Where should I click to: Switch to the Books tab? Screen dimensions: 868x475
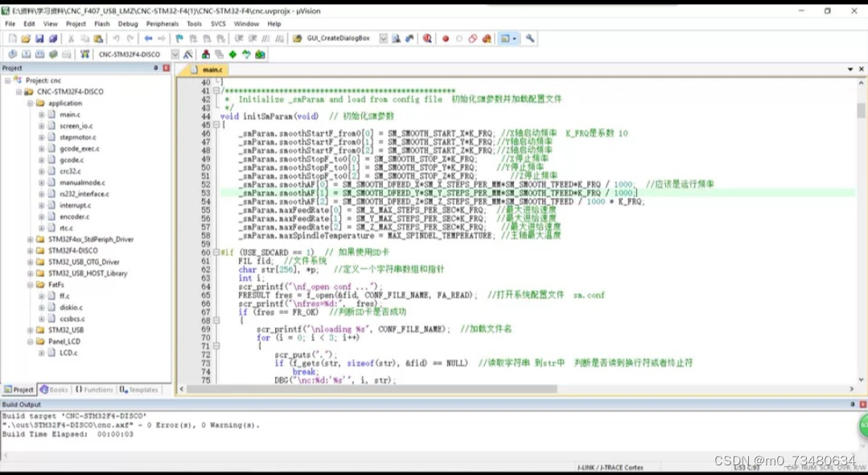54,390
